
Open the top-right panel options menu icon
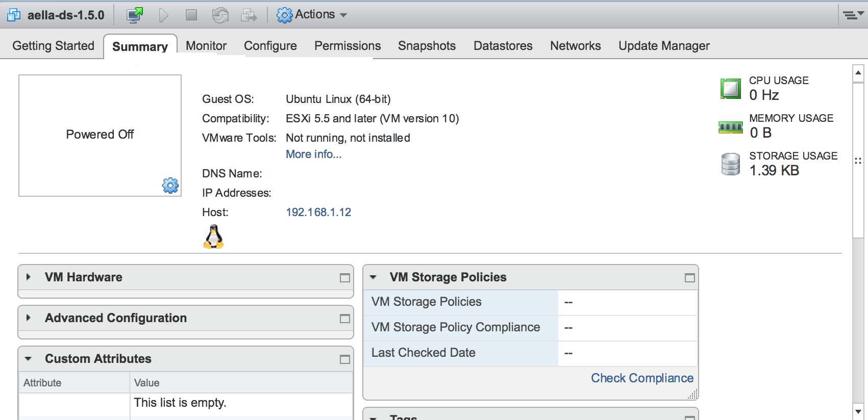click(x=850, y=15)
